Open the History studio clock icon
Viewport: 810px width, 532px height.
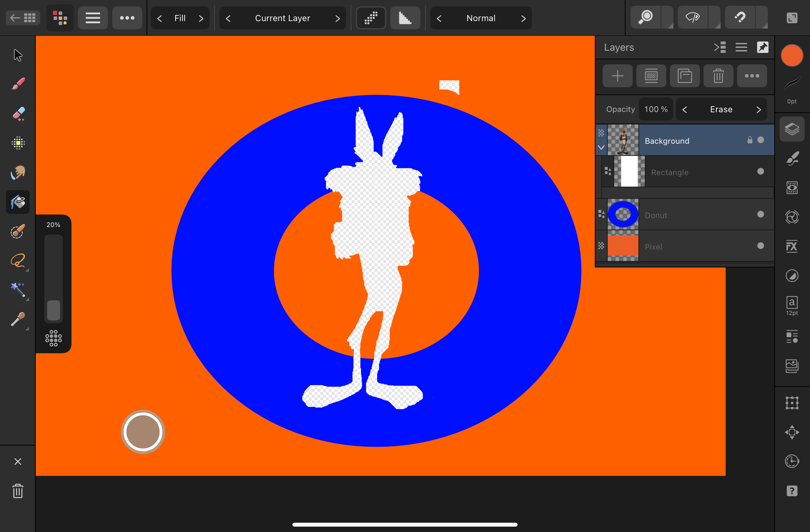[792, 462]
